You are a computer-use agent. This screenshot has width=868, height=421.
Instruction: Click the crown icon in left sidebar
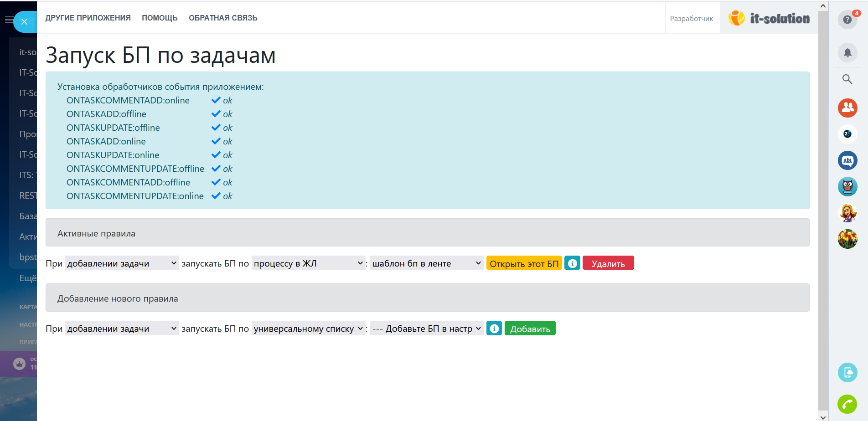point(19,364)
